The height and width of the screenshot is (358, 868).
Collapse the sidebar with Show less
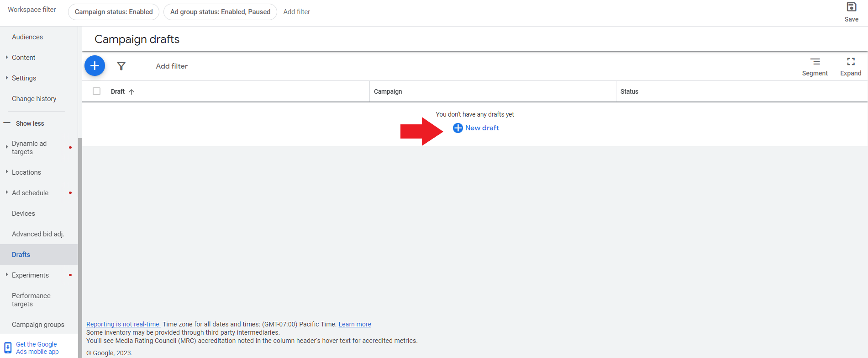click(x=30, y=123)
